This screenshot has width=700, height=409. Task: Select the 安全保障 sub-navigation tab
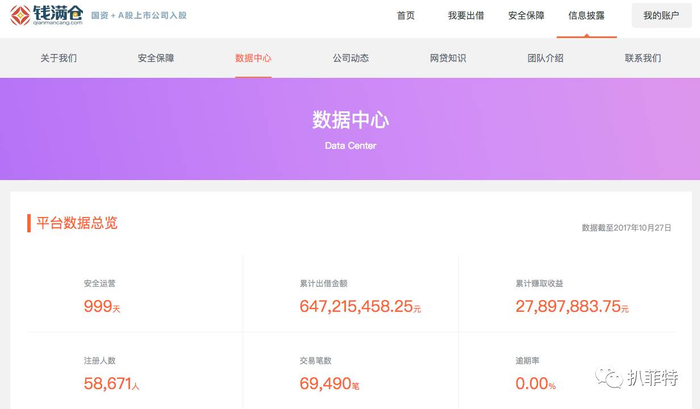[x=155, y=58]
